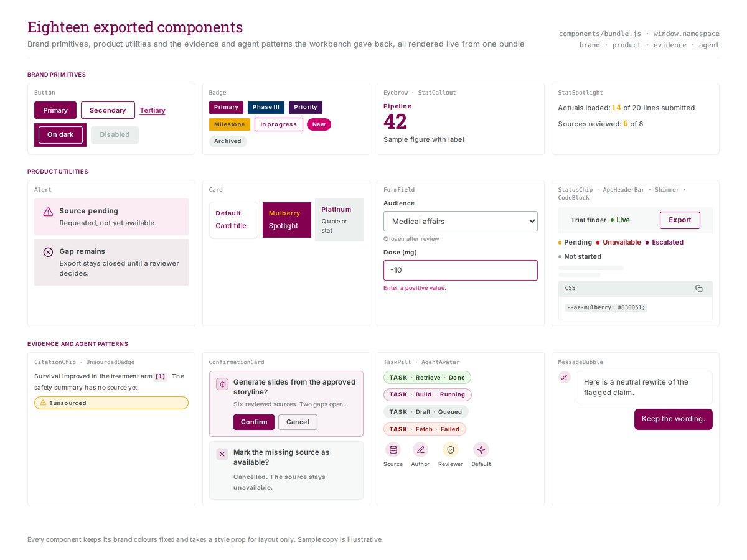Click the pencil avatar beside message bubble
This screenshot has width=747, height=560.
565,377
